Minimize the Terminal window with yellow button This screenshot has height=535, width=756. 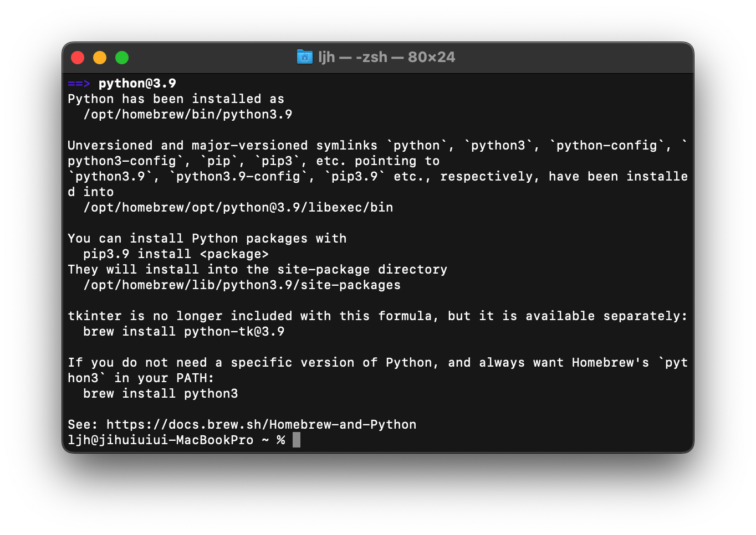(100, 58)
